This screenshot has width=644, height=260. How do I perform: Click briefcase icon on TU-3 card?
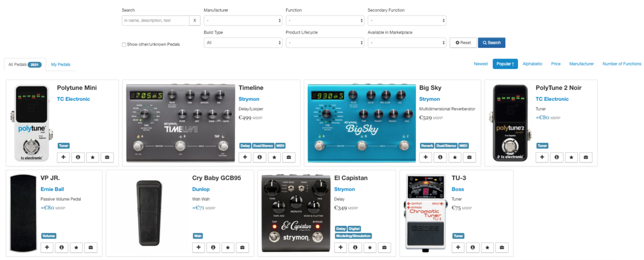click(x=502, y=247)
